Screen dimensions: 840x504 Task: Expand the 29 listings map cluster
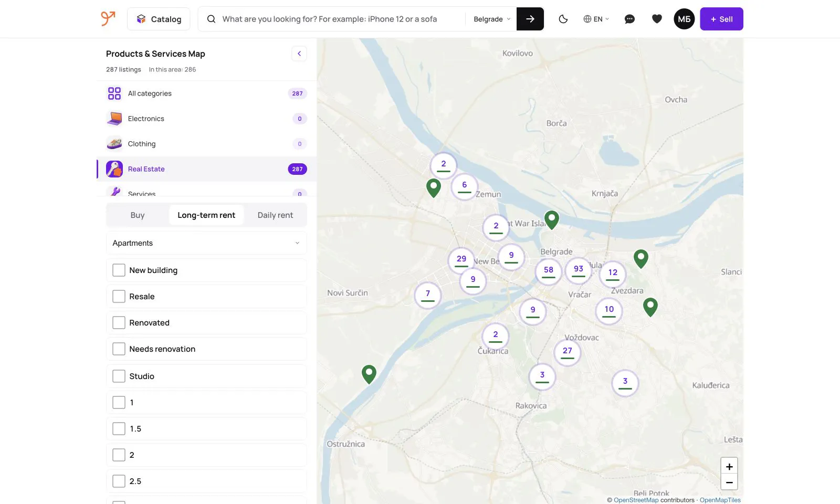coord(461,260)
